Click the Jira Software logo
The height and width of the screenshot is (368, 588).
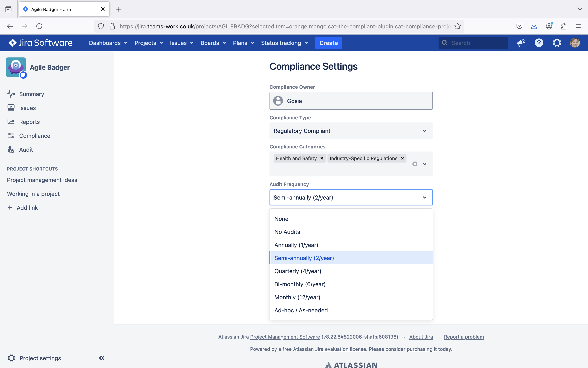(40, 43)
